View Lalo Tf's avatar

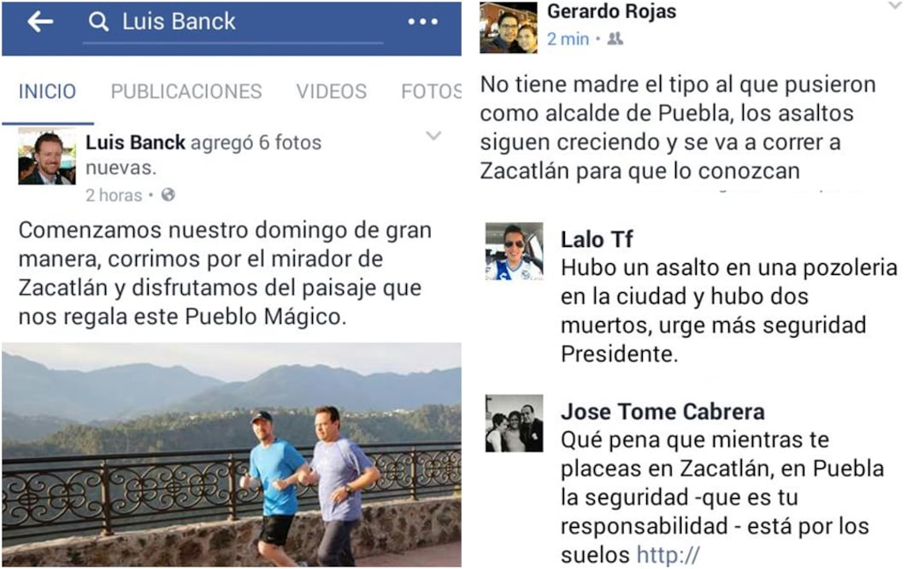[514, 251]
